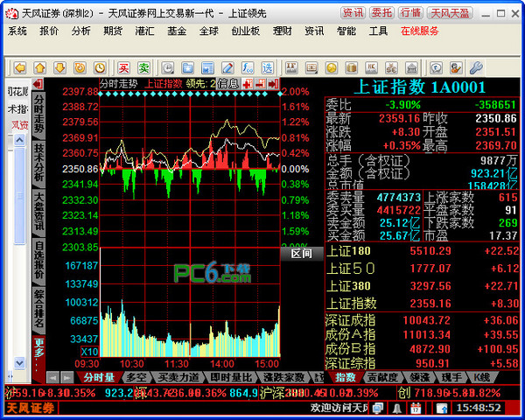
Task: Click the X10 volume scale label
Action: coord(90,352)
